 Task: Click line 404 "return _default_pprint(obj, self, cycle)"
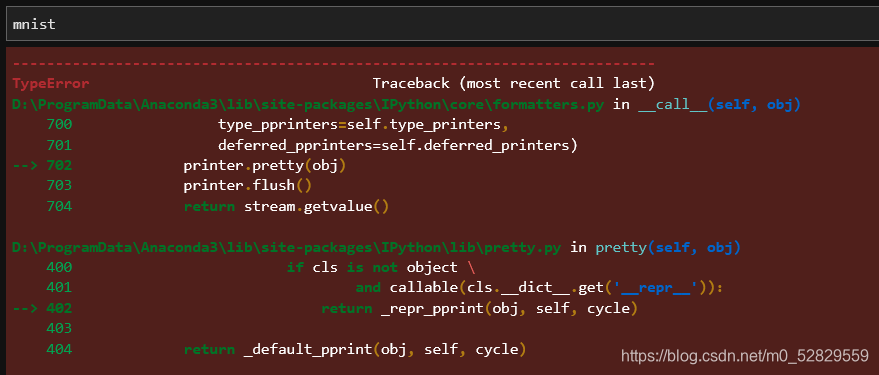(355, 350)
